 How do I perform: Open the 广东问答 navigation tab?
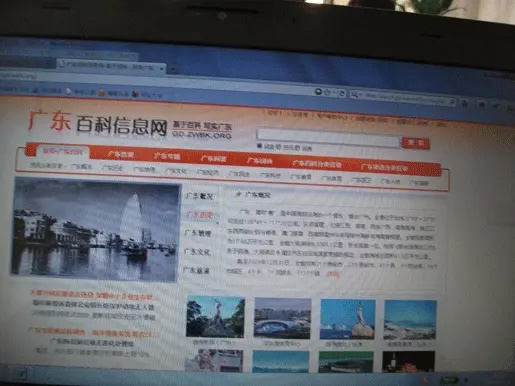point(213,158)
